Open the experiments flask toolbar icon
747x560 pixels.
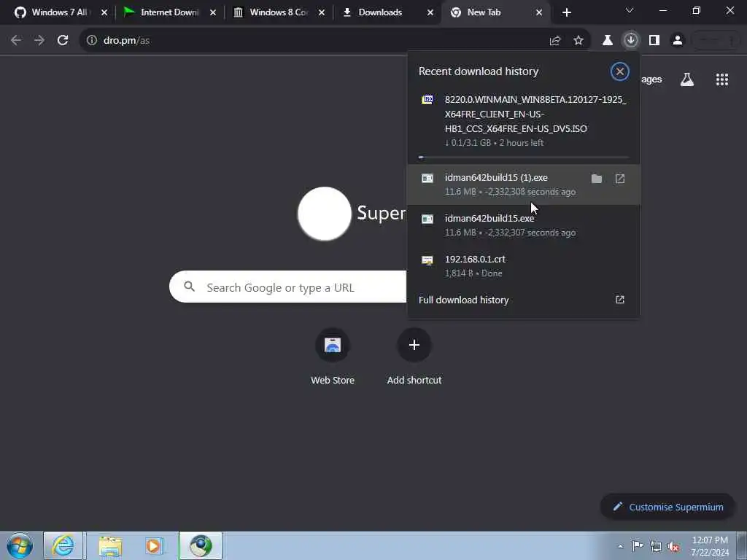click(x=608, y=41)
